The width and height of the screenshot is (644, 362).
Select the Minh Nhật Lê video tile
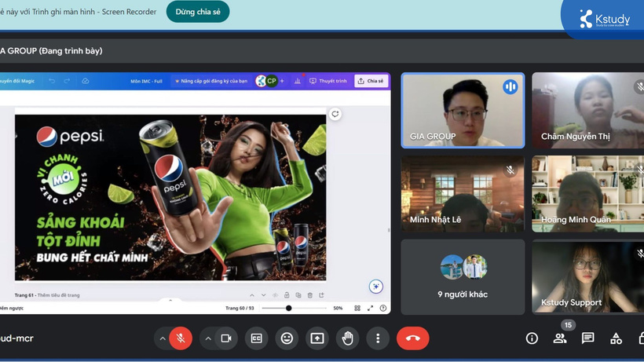463,194
